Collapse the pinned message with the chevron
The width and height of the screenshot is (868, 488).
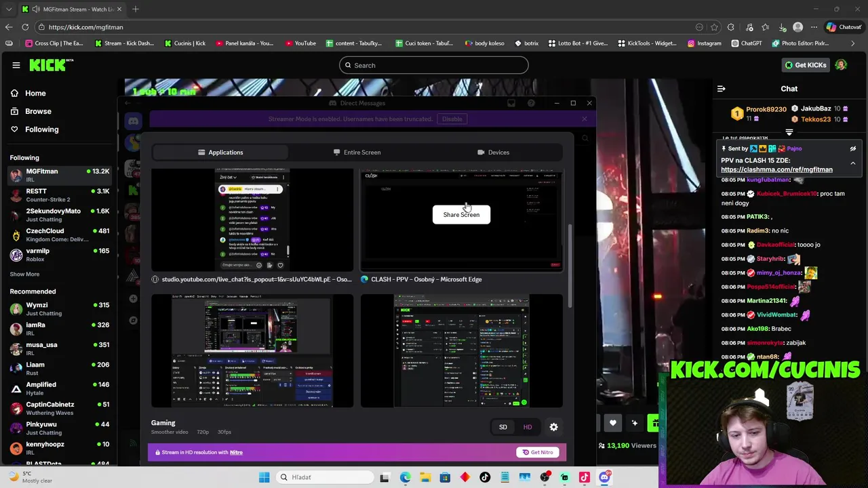pos(853,163)
